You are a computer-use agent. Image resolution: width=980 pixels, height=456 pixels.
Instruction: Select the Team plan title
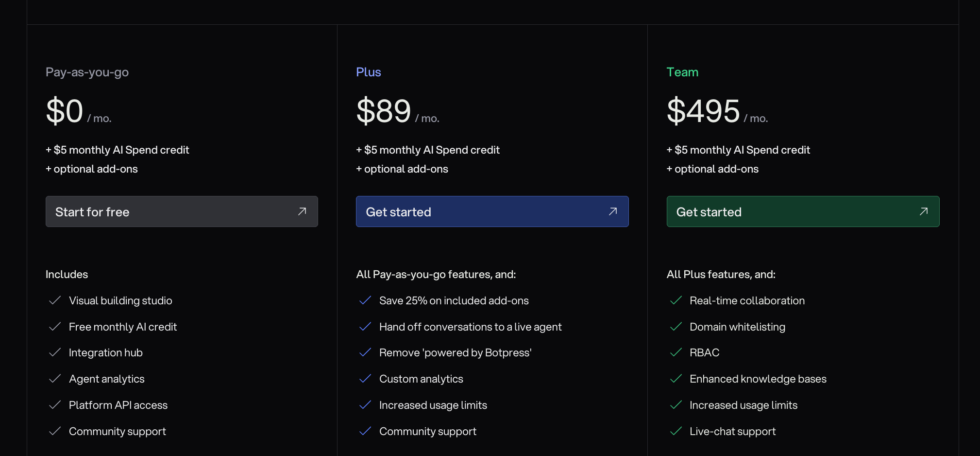[682, 72]
